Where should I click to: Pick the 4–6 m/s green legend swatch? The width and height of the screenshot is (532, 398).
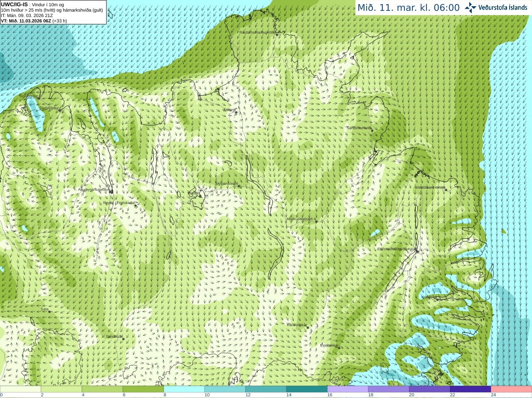click(102, 389)
